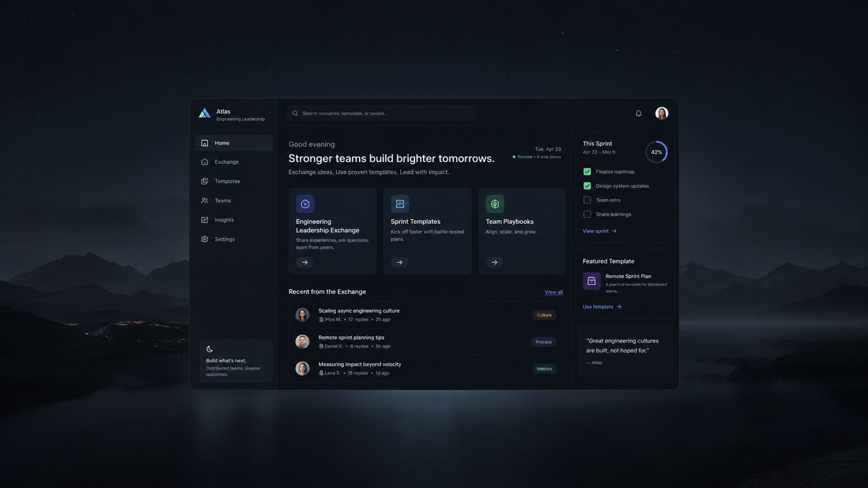The image size is (868, 488).
Task: Uncheck the Finalize roadmap checkbox
Action: pyautogui.click(x=587, y=172)
